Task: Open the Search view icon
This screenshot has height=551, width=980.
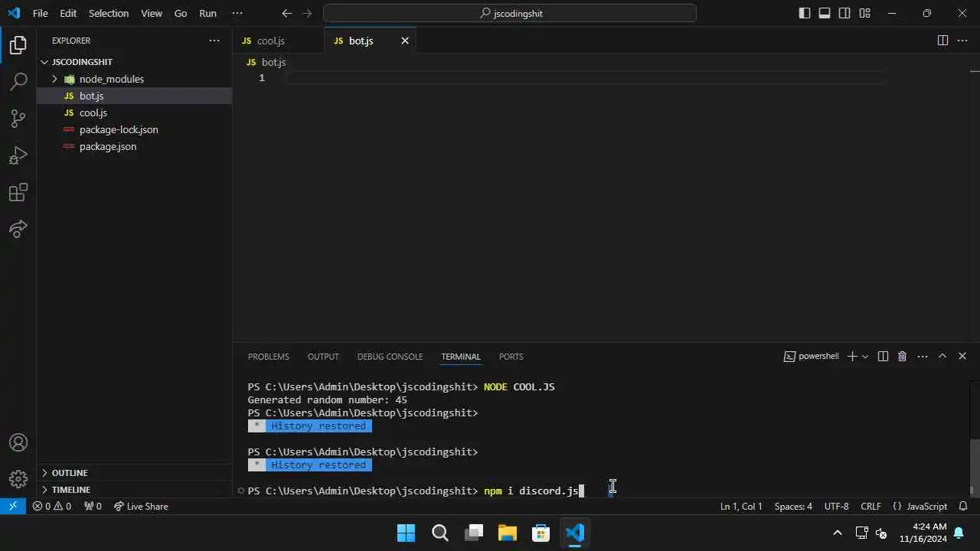Action: pyautogui.click(x=18, y=81)
